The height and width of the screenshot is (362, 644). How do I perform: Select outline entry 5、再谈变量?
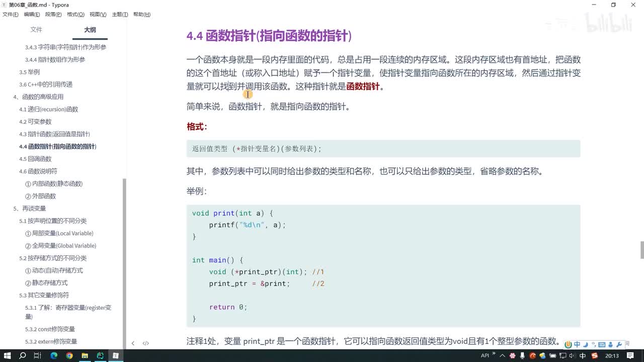(30, 208)
